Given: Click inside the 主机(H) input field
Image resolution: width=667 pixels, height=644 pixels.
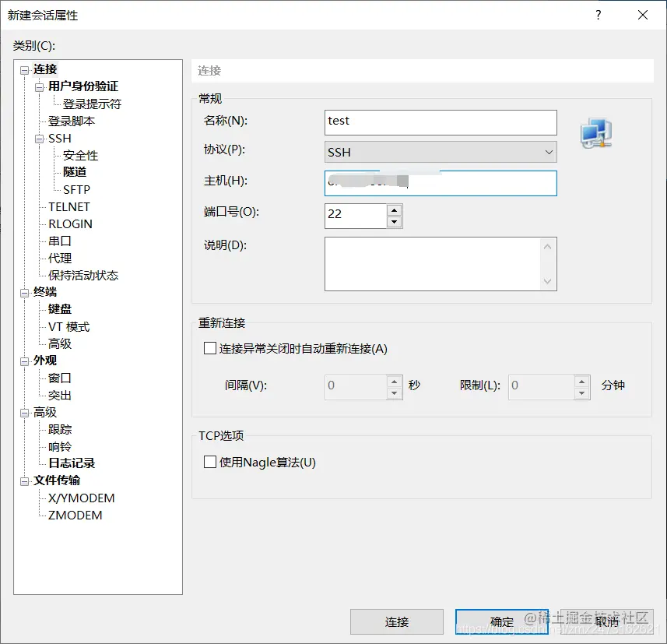Looking at the screenshot, I should click(x=440, y=183).
